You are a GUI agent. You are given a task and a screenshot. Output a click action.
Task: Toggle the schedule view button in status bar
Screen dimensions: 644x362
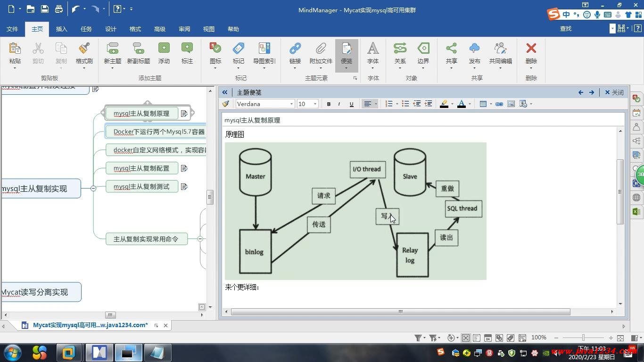[x=488, y=338]
